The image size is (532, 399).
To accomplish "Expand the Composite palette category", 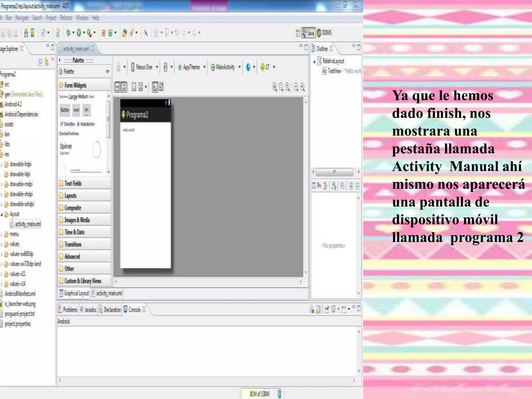I will pos(85,208).
